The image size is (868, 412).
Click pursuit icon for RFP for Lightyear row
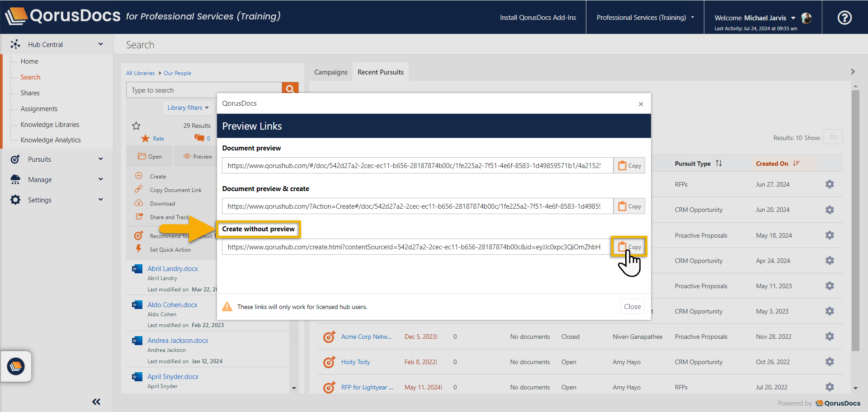tap(329, 387)
